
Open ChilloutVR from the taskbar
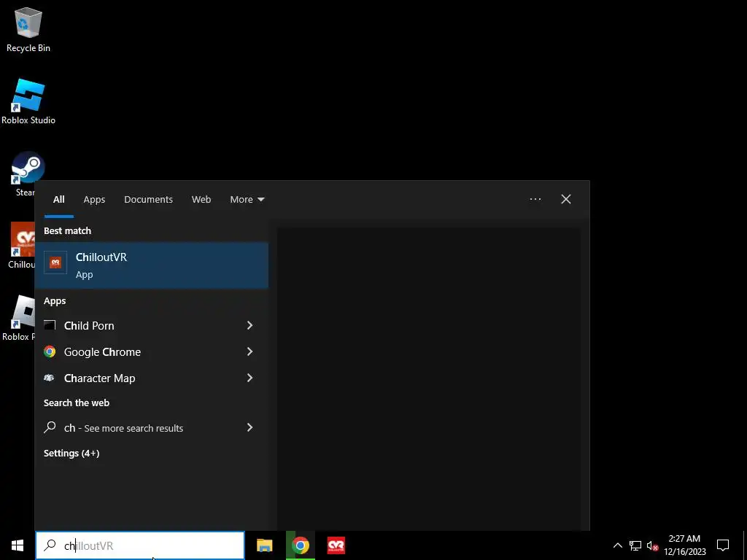[x=336, y=545]
